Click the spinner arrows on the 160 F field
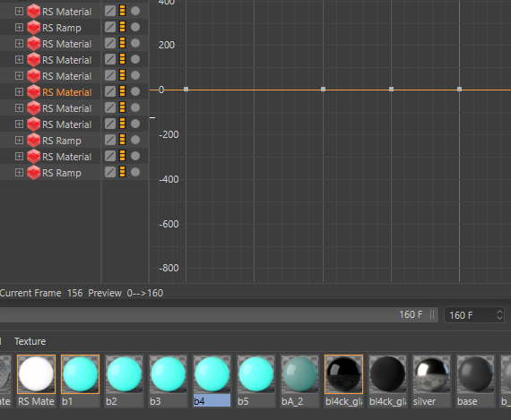511x420 pixels. coord(499,315)
